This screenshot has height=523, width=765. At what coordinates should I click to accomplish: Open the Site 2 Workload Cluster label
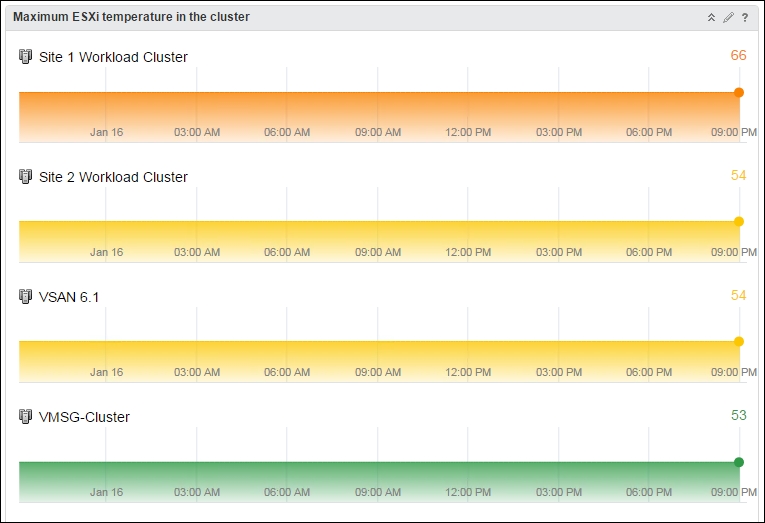pos(113,177)
